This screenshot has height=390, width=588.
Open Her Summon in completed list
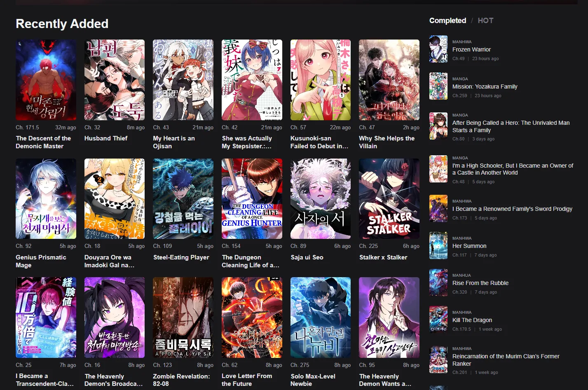click(469, 246)
